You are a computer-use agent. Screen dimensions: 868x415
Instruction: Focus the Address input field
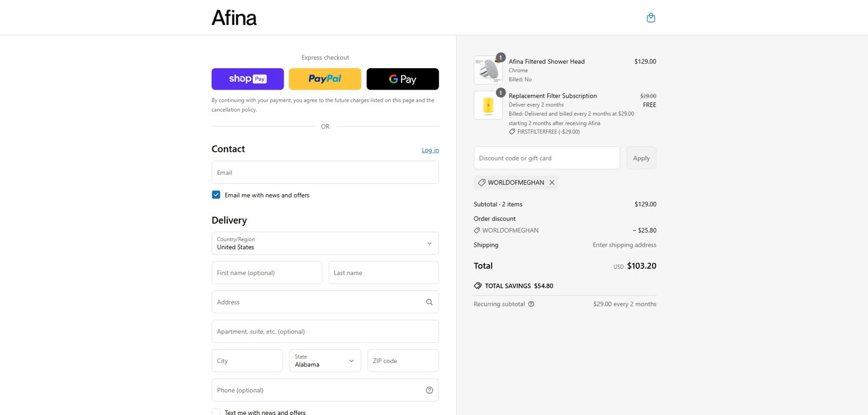[x=325, y=302]
